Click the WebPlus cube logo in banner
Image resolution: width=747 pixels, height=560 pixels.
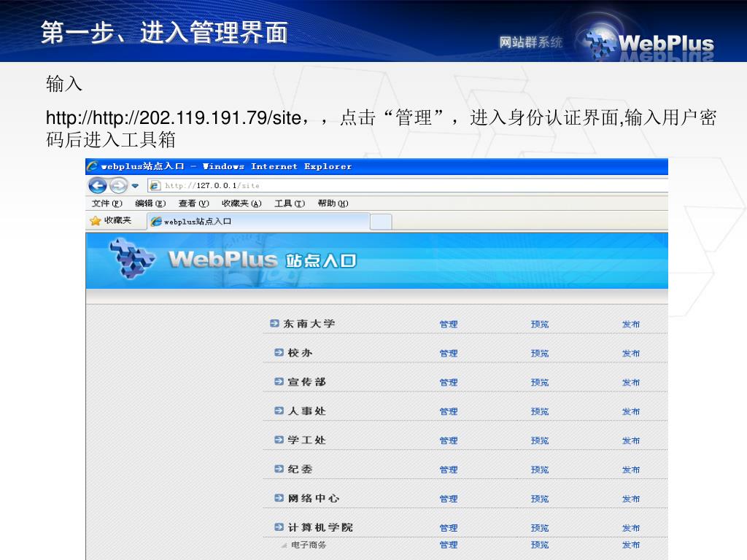(x=131, y=259)
